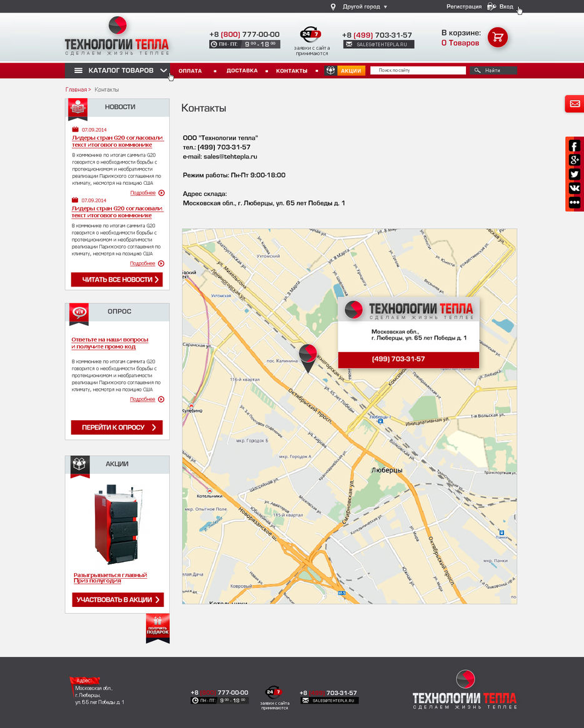The image size is (584, 728).
Task: Click the magnifier icon in Найти button
Action: click(477, 71)
